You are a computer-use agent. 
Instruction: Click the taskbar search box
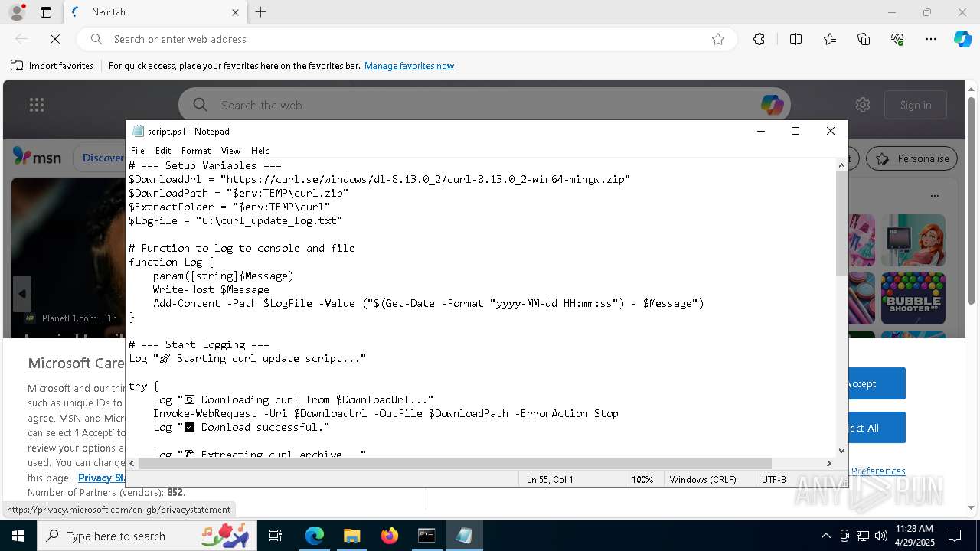click(149, 536)
